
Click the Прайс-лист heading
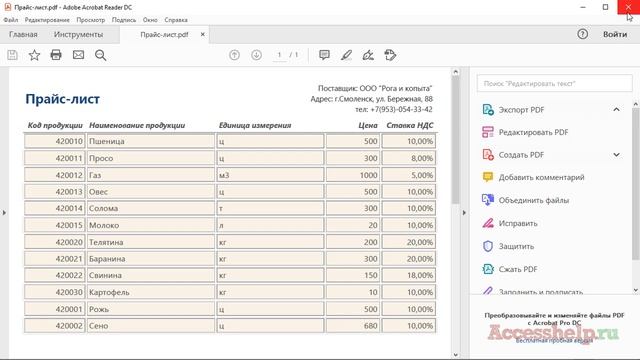pyautogui.click(x=62, y=99)
